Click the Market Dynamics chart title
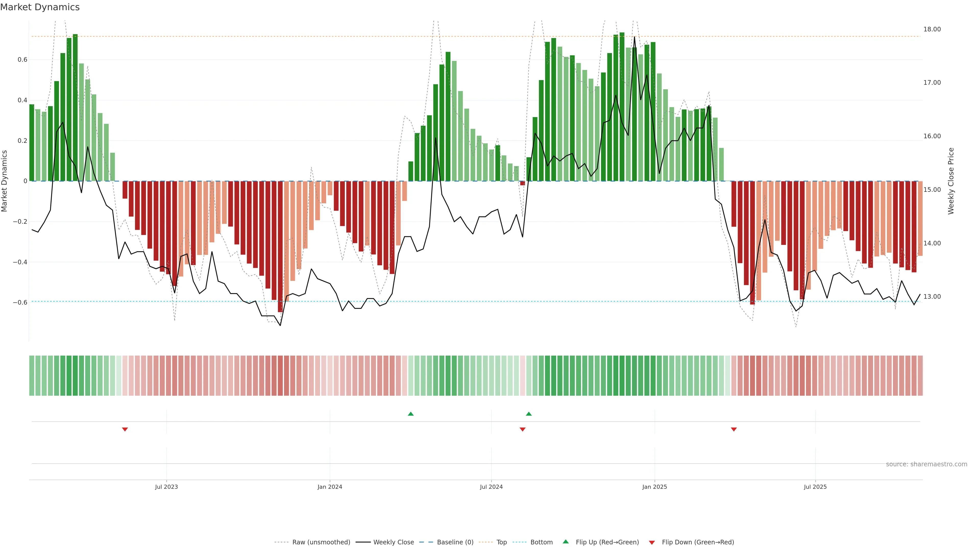 point(40,7)
